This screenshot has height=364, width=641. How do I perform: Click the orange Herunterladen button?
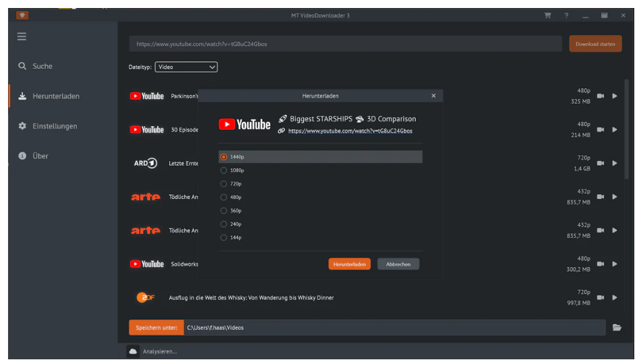[350, 264]
